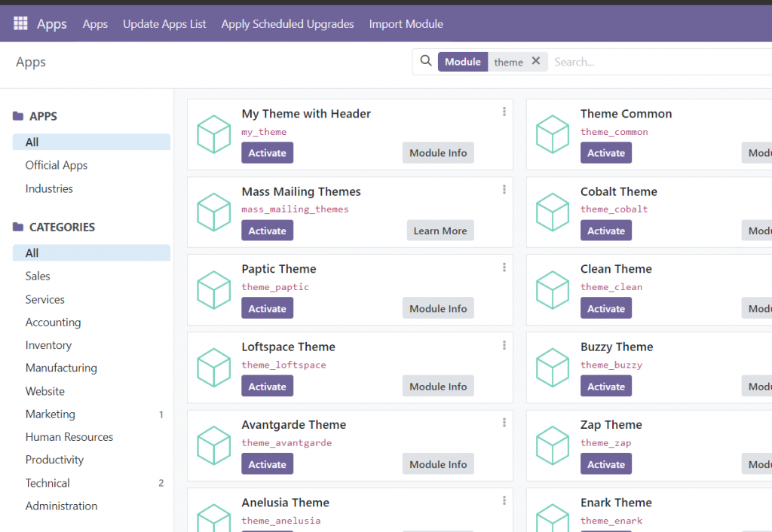Image resolution: width=772 pixels, height=532 pixels.
Task: Click the CATEGORIES folder icon in sidebar
Action: coord(18,227)
